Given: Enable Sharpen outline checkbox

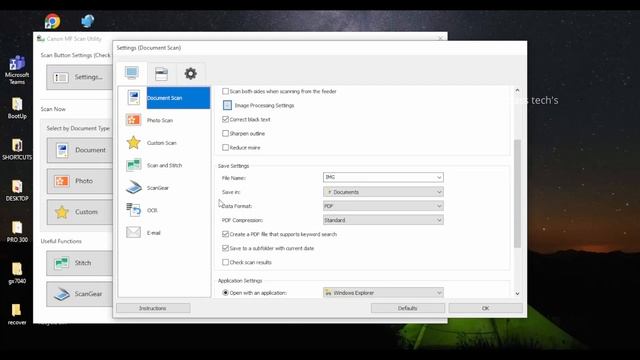Looking at the screenshot, I should pyautogui.click(x=225, y=133).
